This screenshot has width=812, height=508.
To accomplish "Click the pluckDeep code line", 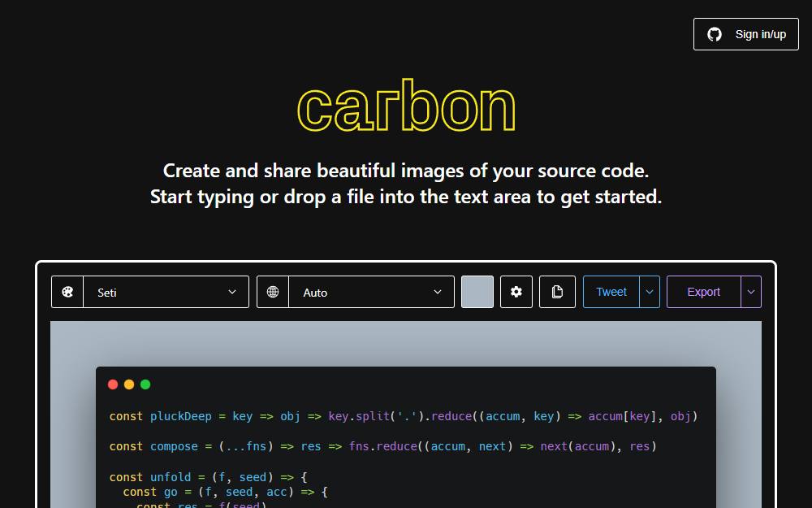I will (404, 416).
